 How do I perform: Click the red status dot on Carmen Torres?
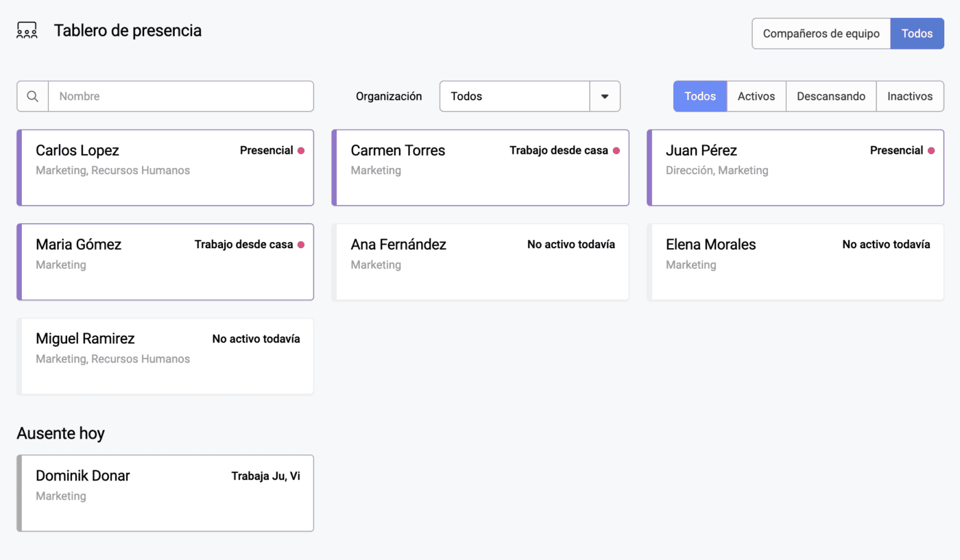coord(616,151)
